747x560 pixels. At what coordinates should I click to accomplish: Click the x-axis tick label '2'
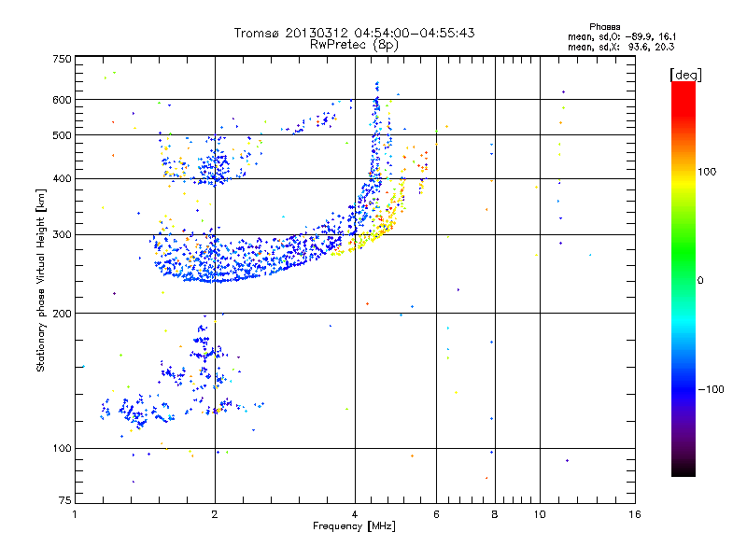215,514
